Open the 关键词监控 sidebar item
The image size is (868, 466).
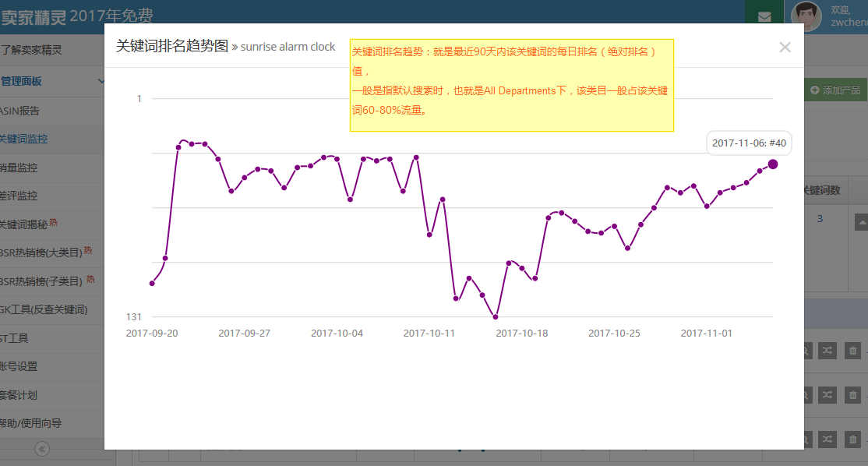tap(25, 139)
